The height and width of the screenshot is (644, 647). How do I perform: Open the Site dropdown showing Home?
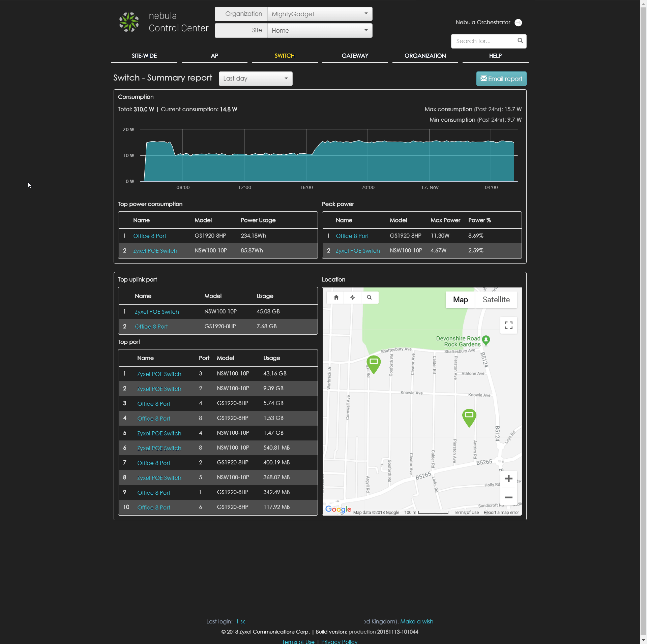click(x=319, y=31)
